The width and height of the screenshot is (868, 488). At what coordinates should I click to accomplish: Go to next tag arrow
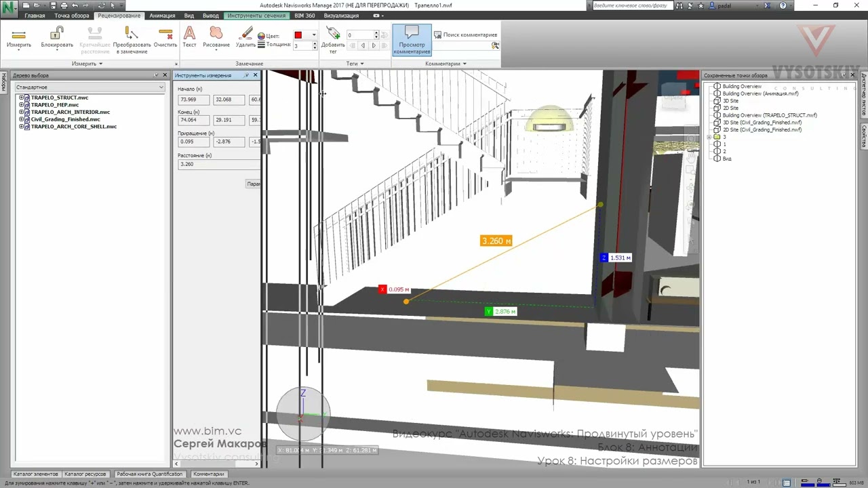click(374, 45)
